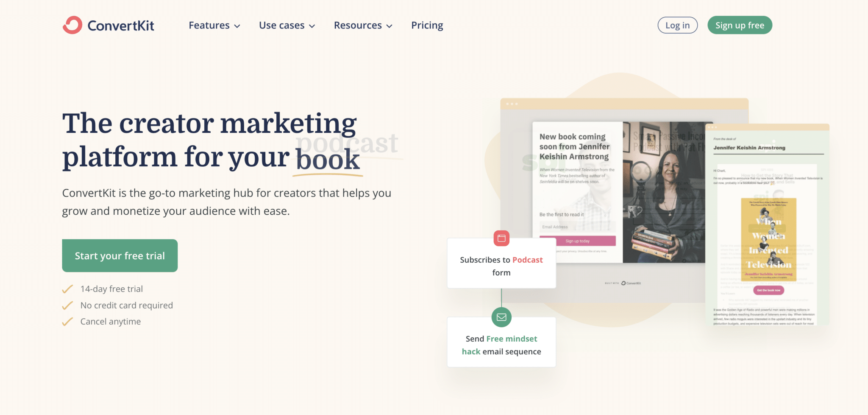Click the pink "Podcast" word in the card
The image size is (868, 415).
click(527, 260)
